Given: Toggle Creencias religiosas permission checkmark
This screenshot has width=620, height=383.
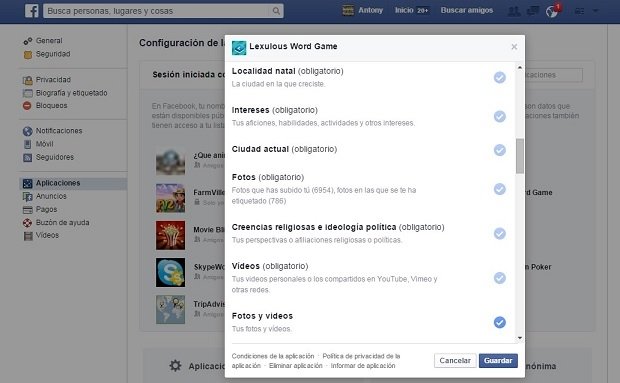Looking at the screenshot, I should pos(500,234).
